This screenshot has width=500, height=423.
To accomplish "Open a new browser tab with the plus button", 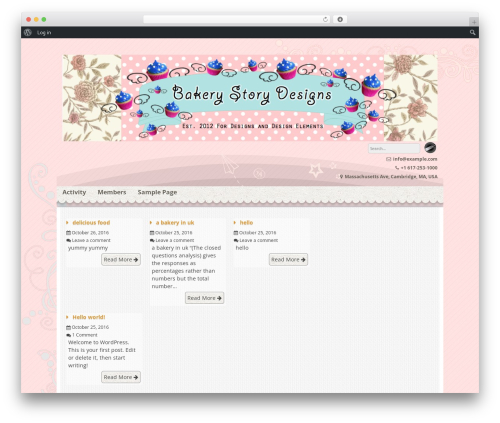I will pos(474,22).
